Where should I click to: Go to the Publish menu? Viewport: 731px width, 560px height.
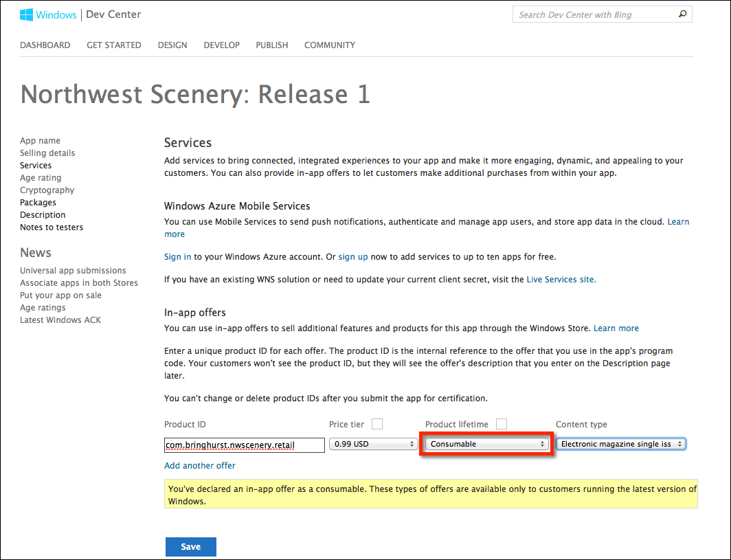point(272,45)
